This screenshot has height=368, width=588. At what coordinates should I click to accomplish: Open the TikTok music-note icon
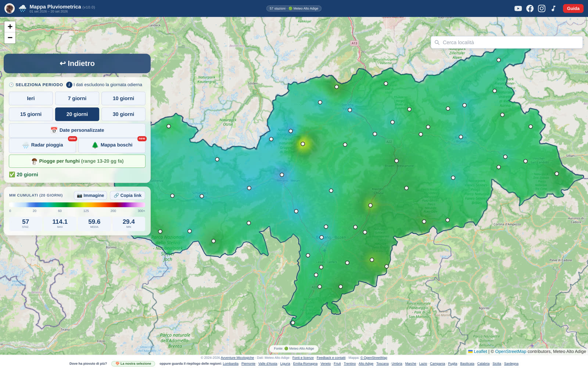pos(553,8)
